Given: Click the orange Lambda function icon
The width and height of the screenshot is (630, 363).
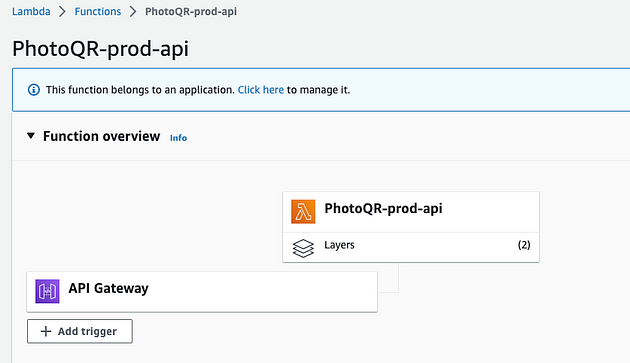Looking at the screenshot, I should point(303,211).
